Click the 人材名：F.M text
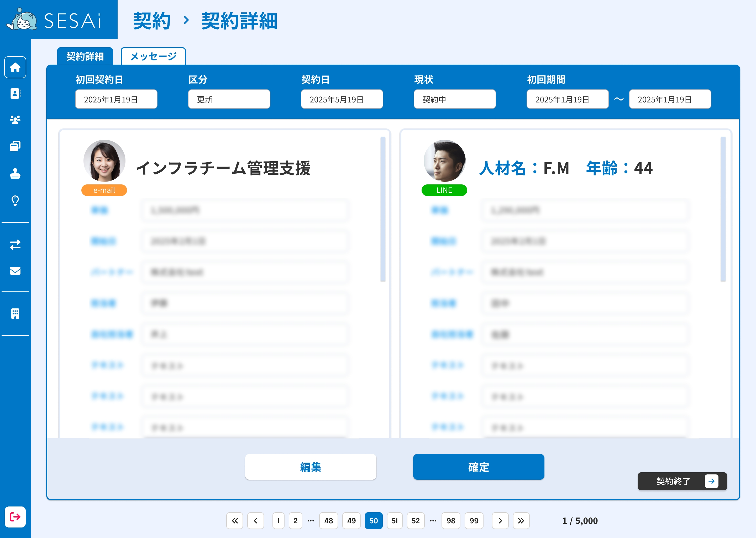This screenshot has height=538, width=756. pyautogui.click(x=524, y=168)
